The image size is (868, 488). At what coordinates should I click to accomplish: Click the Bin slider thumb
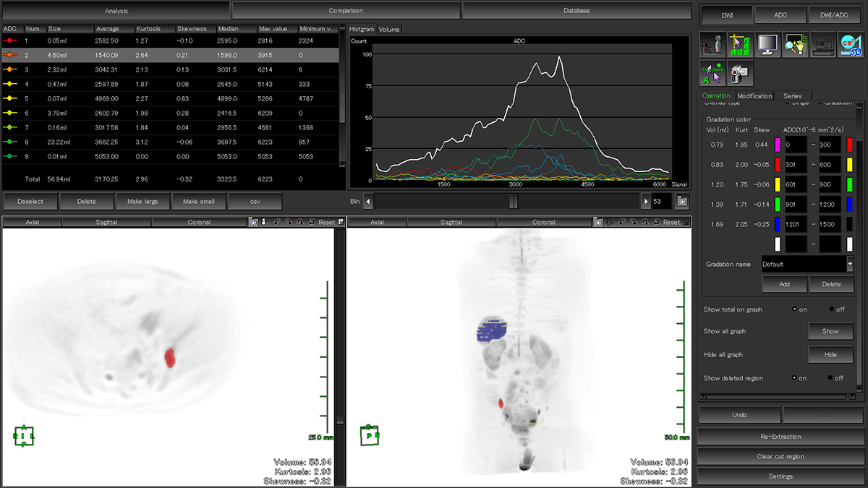tap(513, 202)
